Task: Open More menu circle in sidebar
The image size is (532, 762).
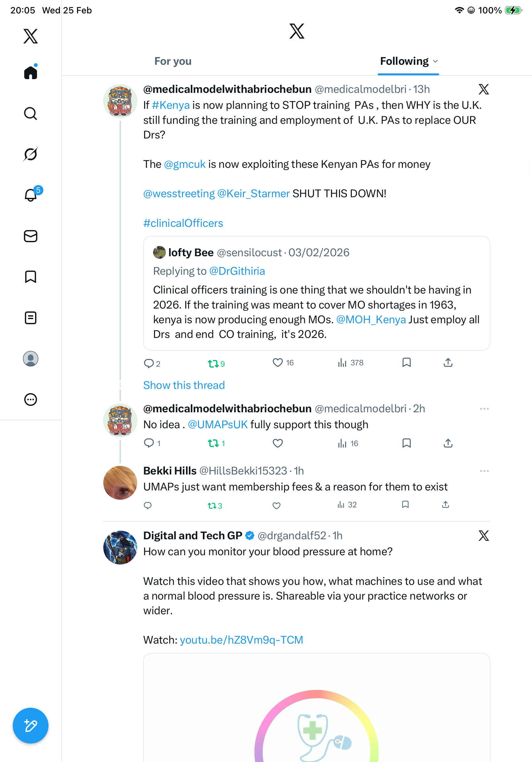Action: [31, 400]
